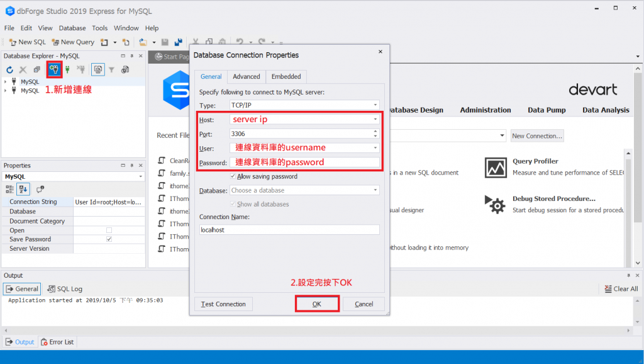644x364 pixels.
Task: Click the green Open Connection plug icon
Action: click(x=67, y=69)
